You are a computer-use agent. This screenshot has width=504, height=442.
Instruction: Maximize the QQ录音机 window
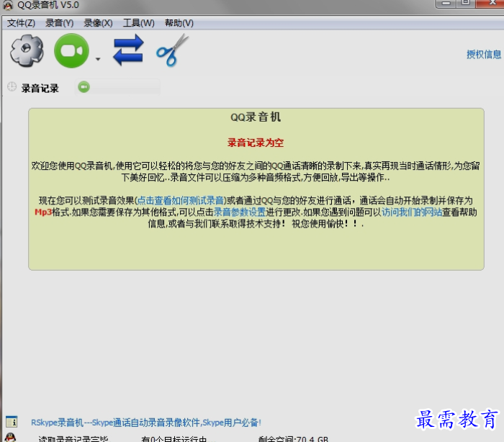tap(466, 3)
